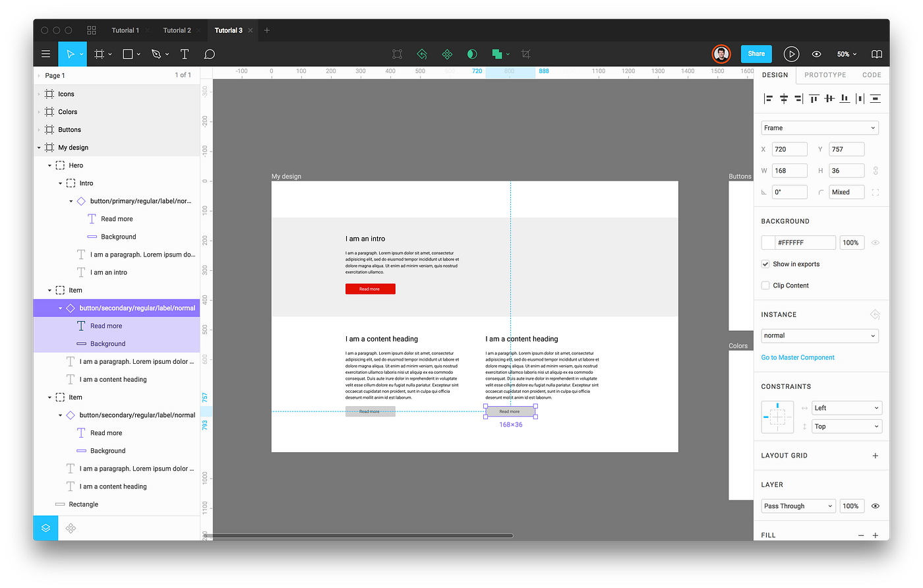Viewport: 923px width, 588px height.
Task: Open the horizontal constraint Left dropdown
Action: click(847, 408)
